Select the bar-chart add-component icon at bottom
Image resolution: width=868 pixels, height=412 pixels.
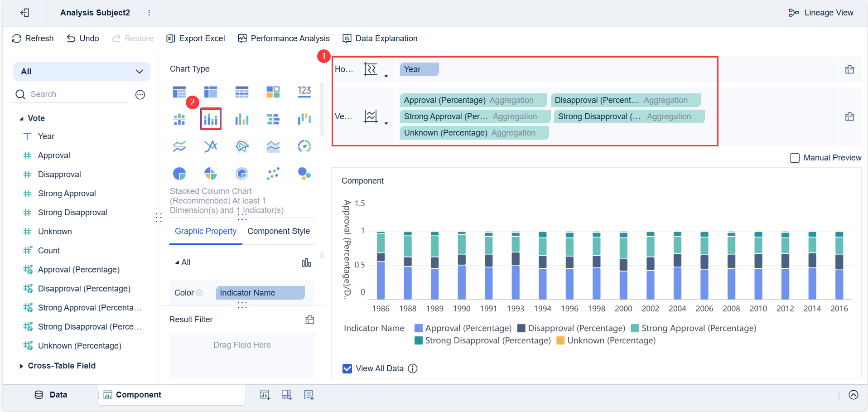265,395
